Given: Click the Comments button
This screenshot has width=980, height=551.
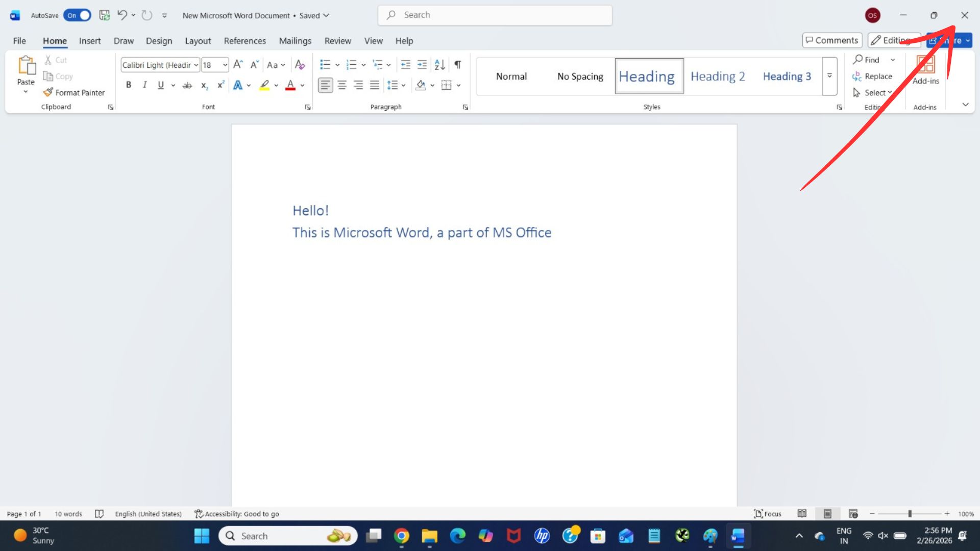Looking at the screenshot, I should (x=832, y=40).
